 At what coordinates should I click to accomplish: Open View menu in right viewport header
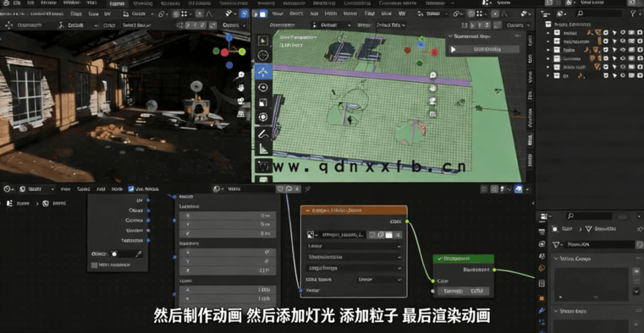[278, 14]
